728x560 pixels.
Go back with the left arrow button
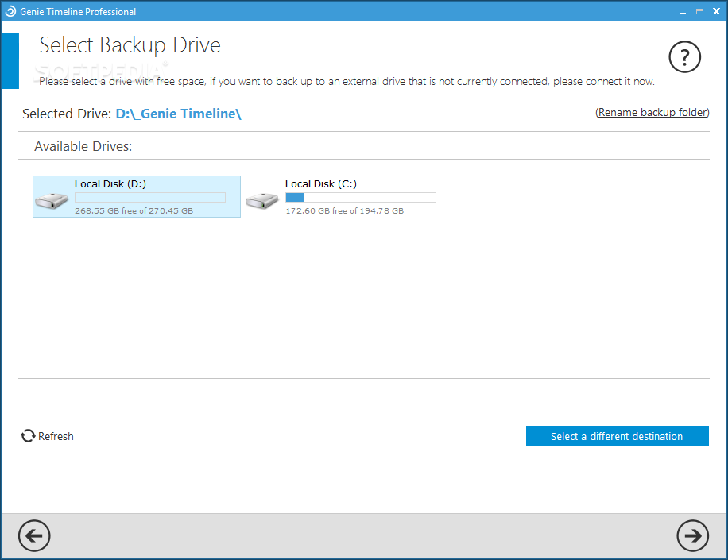point(34,535)
